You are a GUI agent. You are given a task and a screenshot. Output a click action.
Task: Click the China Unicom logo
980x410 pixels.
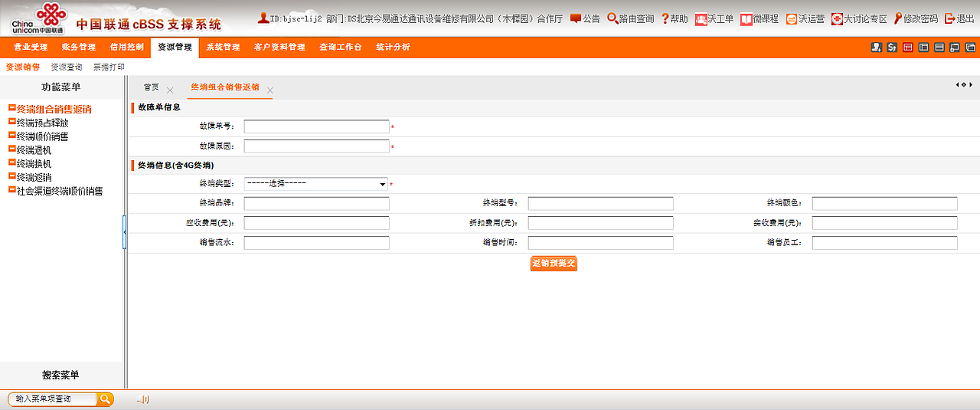[x=38, y=18]
